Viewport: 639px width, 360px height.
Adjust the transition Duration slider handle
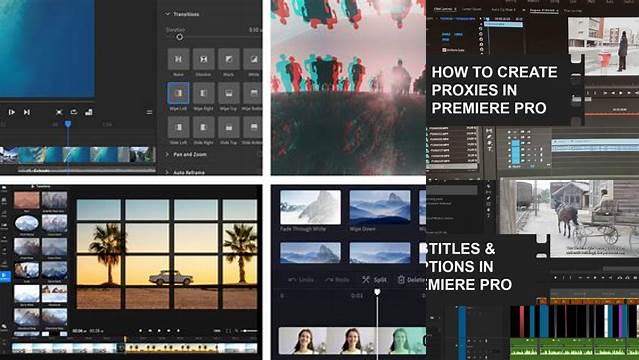click(180, 37)
